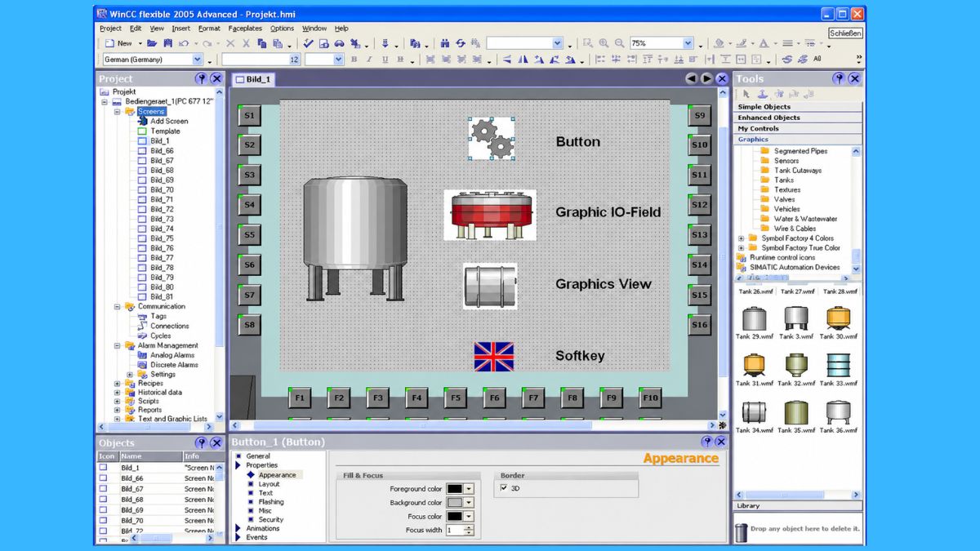The height and width of the screenshot is (551, 980).
Task: Collapse the Alarm Management tree node
Action: [x=117, y=345]
